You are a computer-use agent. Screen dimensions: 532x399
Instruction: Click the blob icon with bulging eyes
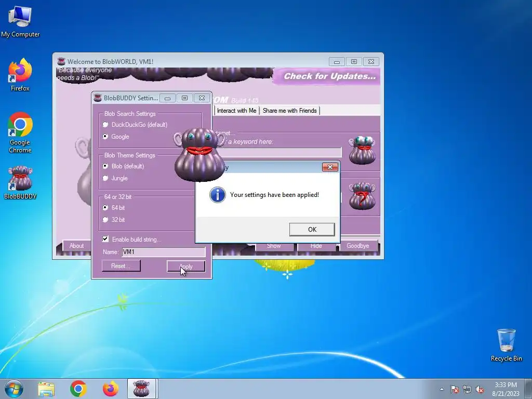pyautogui.click(x=362, y=150)
